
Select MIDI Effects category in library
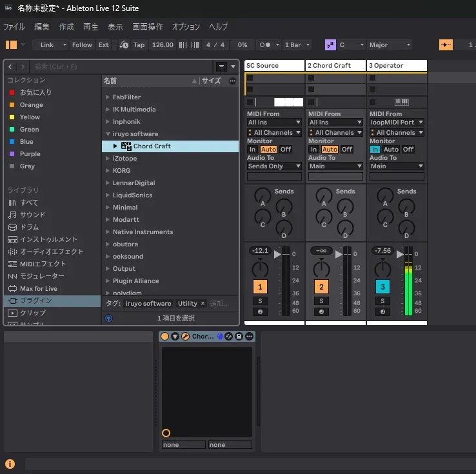37,264
